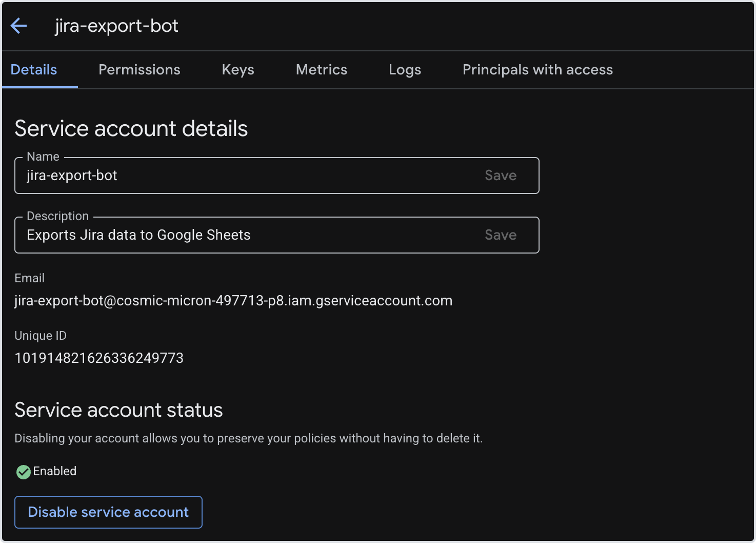Image resolution: width=756 pixels, height=543 pixels.
Task: Open the Logs tab
Action: point(405,70)
